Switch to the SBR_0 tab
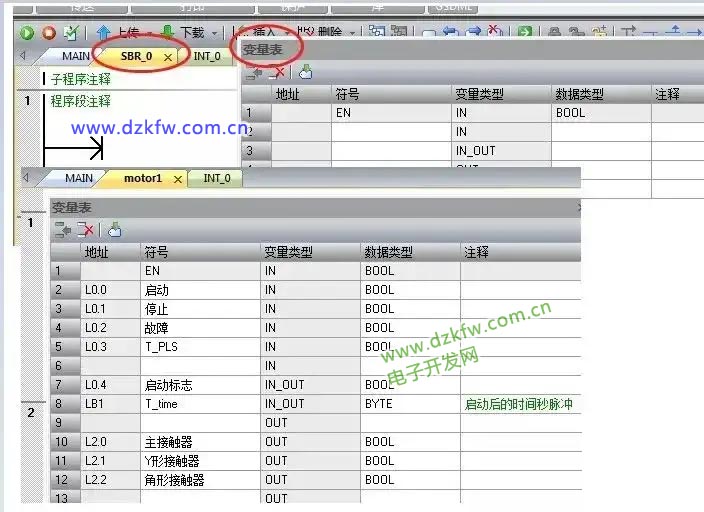 136,57
